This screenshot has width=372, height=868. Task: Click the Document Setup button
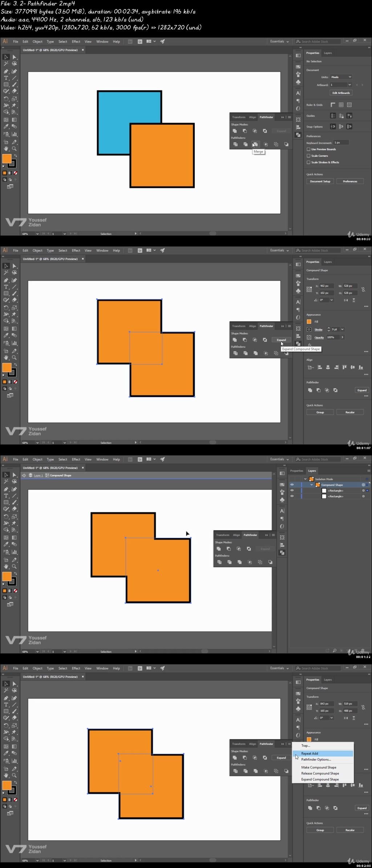pos(320,181)
